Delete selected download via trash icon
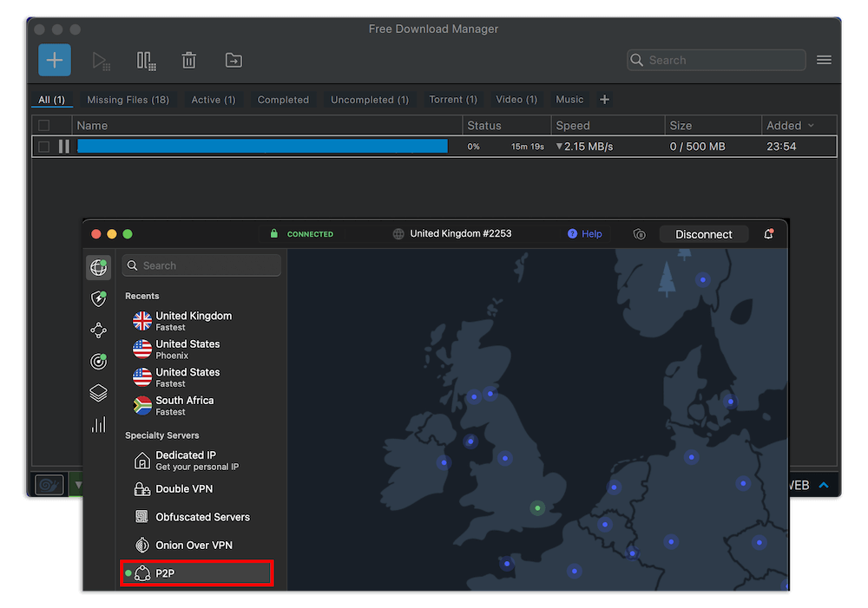The width and height of the screenshot is (868, 608). point(189,61)
